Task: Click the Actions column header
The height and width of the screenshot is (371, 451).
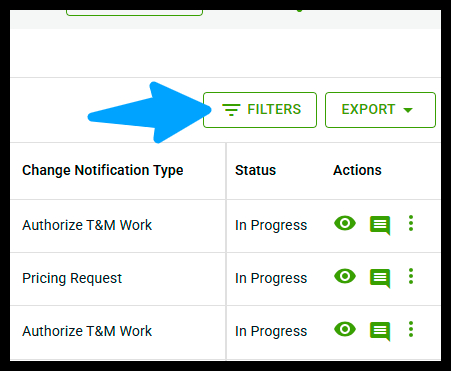Action: (x=357, y=170)
